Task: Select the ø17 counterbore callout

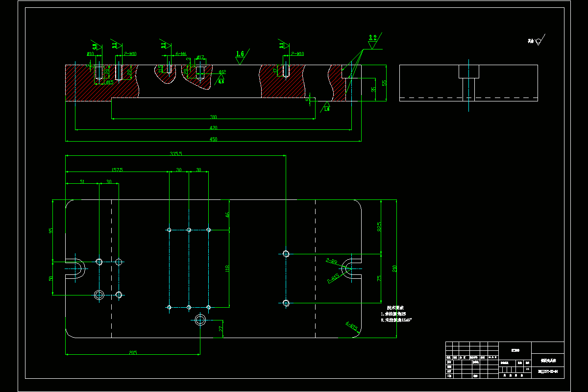Action: click(200, 57)
